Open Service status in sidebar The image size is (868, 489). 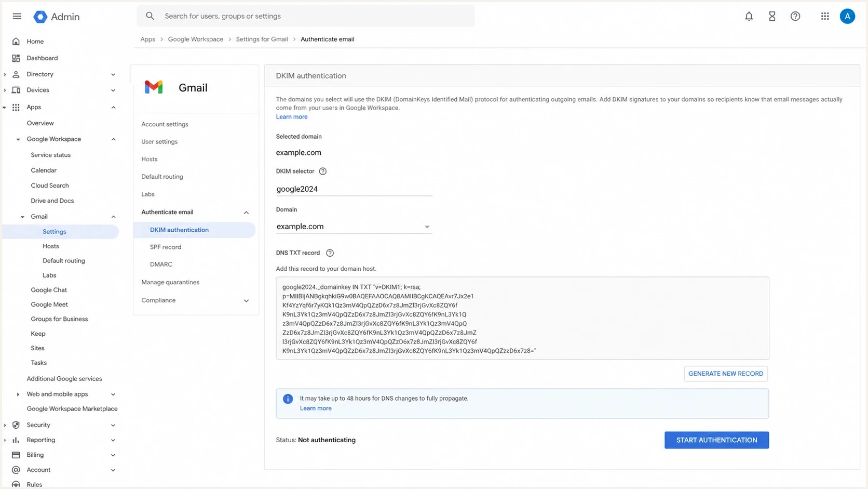(x=51, y=155)
